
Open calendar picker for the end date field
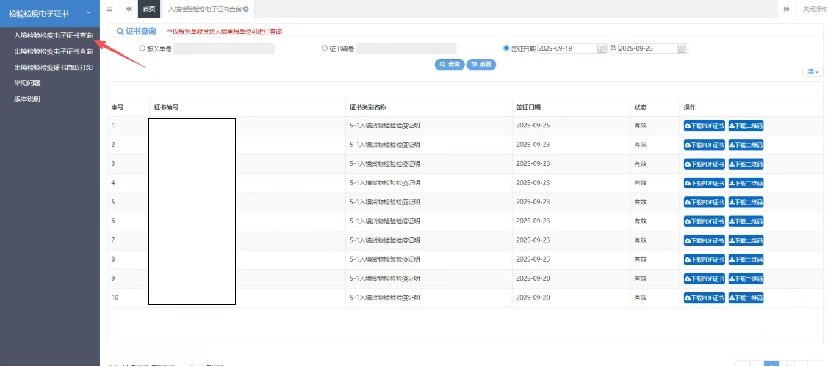coord(681,49)
